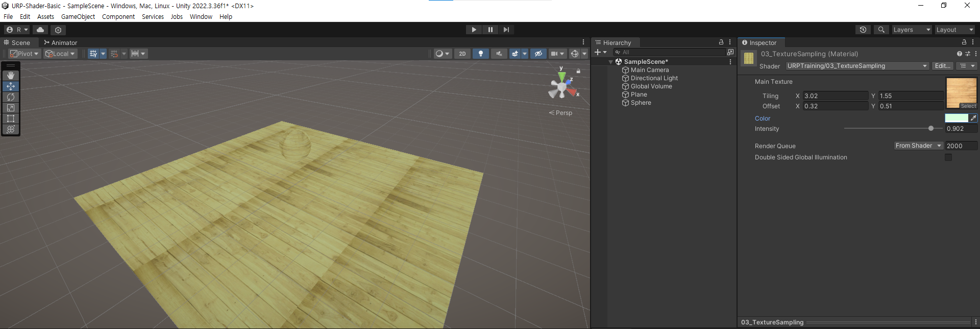Open Hierarchy search in new window icon

coord(730,52)
